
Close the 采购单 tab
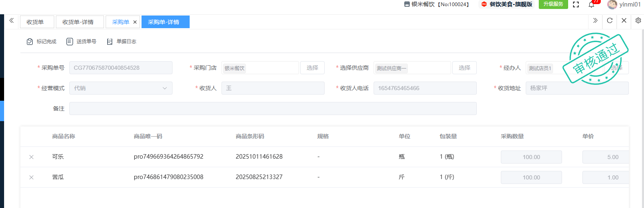(135, 22)
